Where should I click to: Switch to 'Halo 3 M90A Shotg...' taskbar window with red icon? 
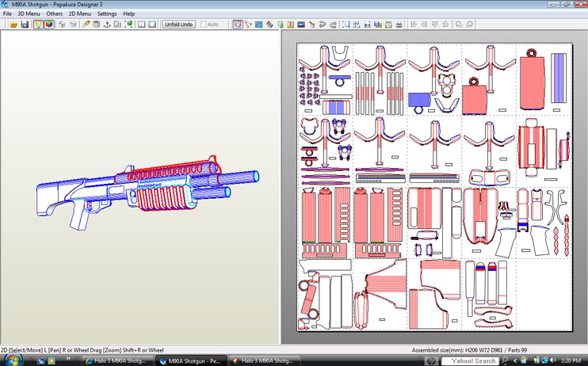click(x=265, y=360)
